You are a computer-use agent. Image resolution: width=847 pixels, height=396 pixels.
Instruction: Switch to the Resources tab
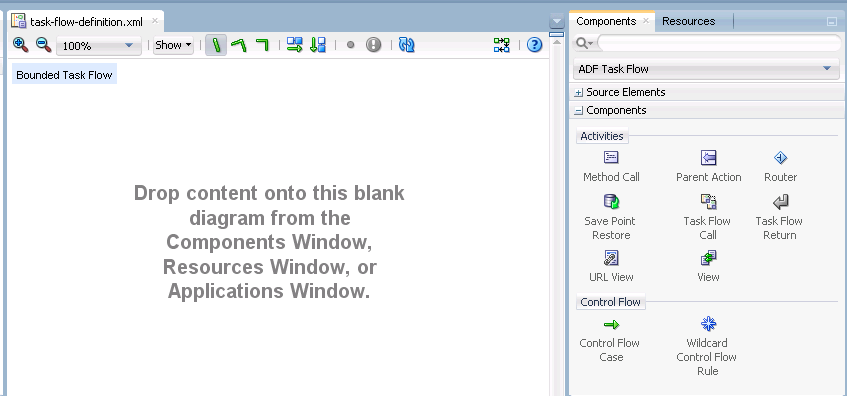[689, 21]
